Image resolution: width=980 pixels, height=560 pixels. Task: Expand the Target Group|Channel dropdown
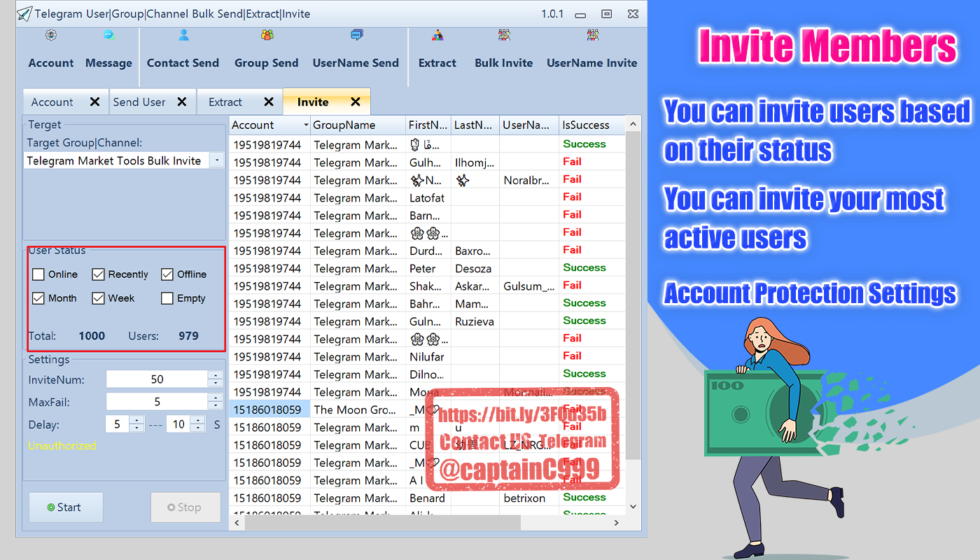coord(216,161)
